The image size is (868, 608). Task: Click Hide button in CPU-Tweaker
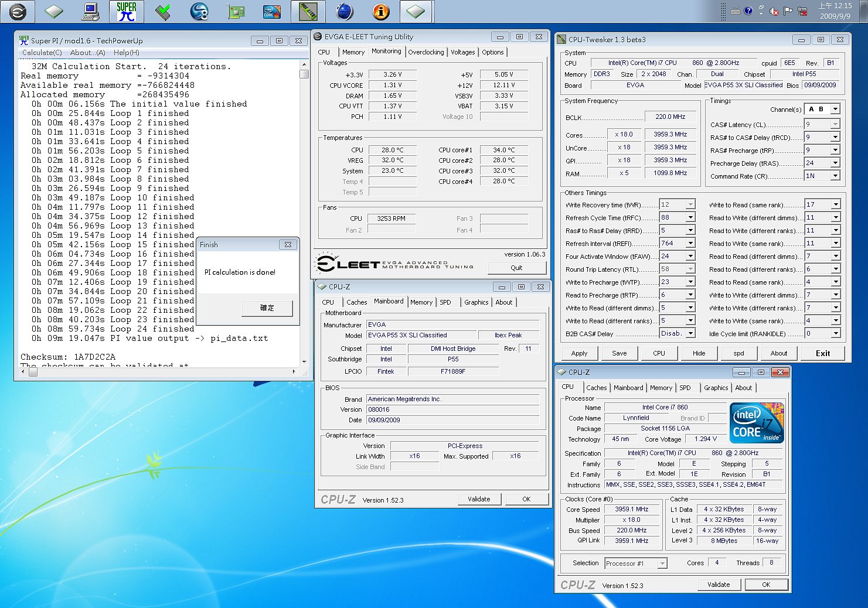699,353
